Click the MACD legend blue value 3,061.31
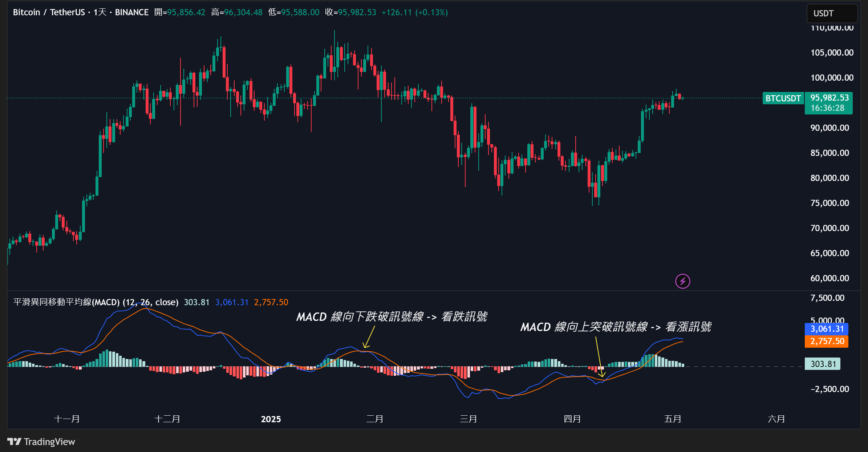868x452 pixels. (x=232, y=302)
